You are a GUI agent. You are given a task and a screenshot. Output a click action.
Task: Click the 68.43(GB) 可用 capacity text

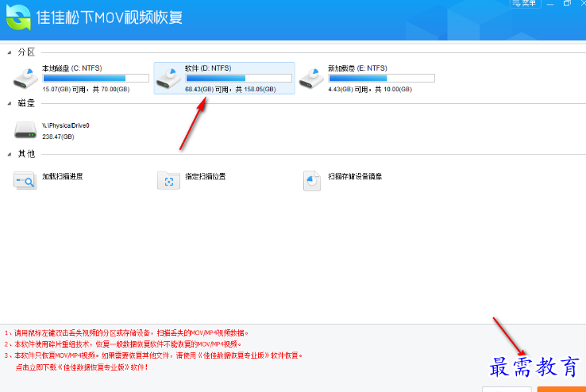tap(230, 89)
